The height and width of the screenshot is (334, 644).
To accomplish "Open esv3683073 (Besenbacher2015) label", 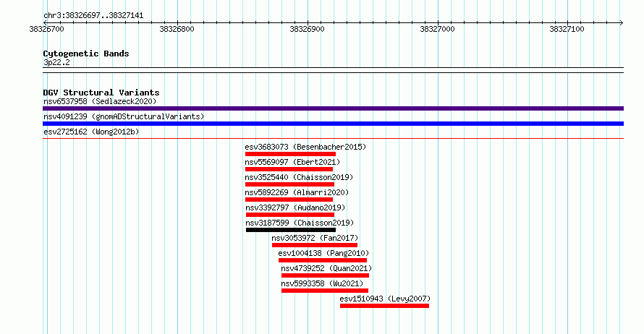I will (305, 147).
